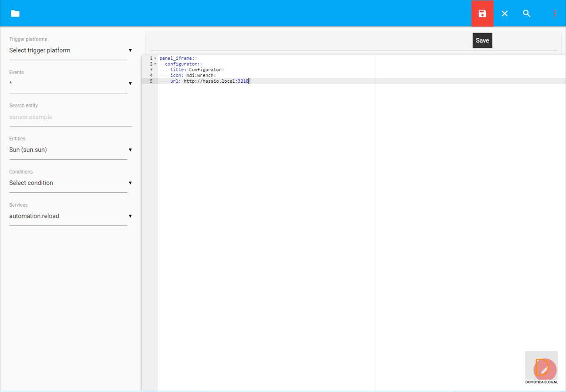Screen dimensions: 566x392
Task: Open the Services dropdown showing automation.reload
Action: point(70,216)
